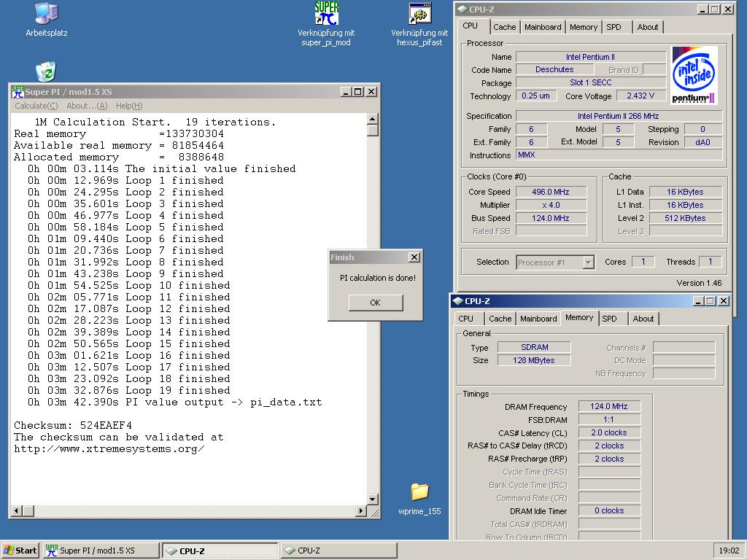Close the Super PI window
747x560 pixels.
point(371,92)
